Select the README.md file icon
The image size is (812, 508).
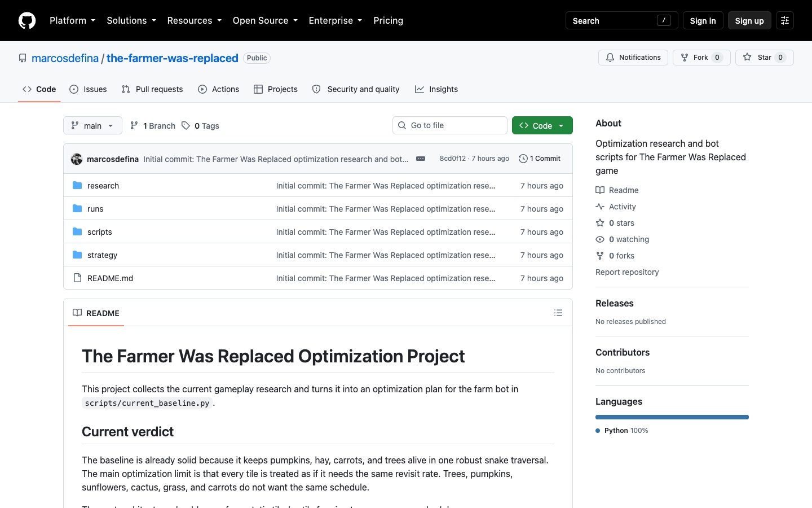coord(77,278)
